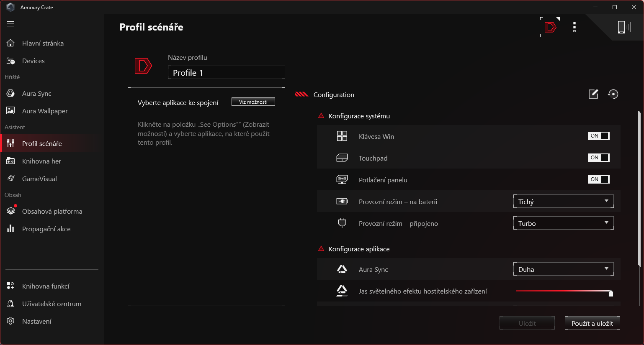Click the Aura Wallpaper picture icon
This screenshot has width=644, height=345.
click(x=11, y=111)
